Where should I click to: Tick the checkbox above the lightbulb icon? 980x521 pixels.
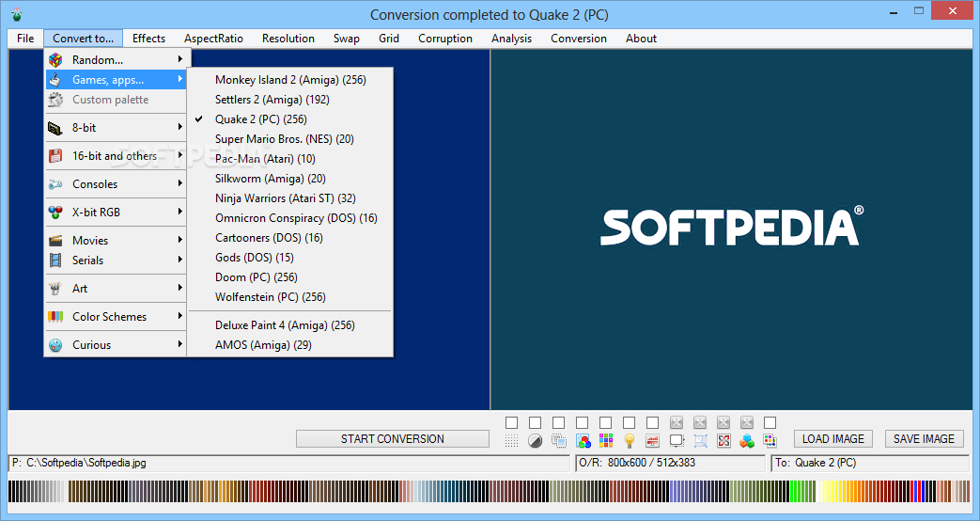click(x=630, y=423)
